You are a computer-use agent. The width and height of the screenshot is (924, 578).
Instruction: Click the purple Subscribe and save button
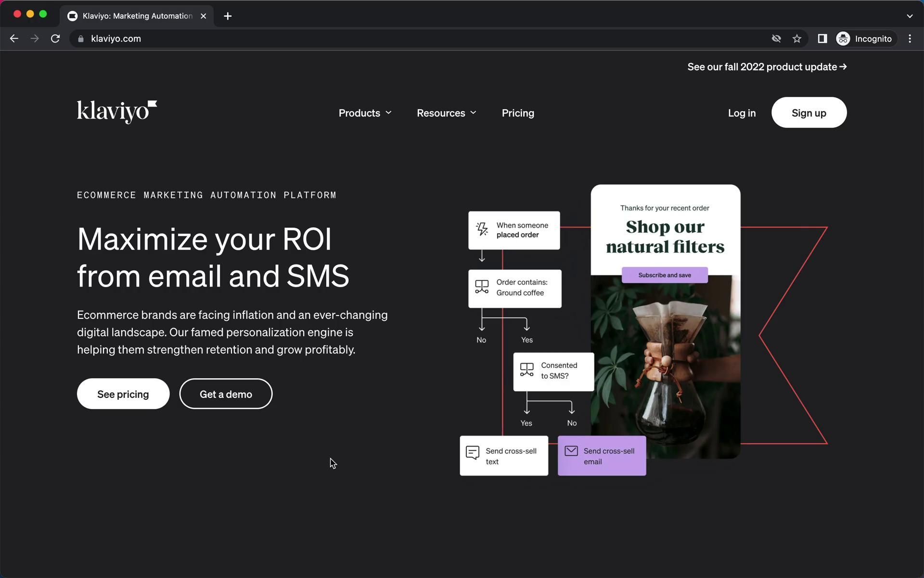point(664,275)
